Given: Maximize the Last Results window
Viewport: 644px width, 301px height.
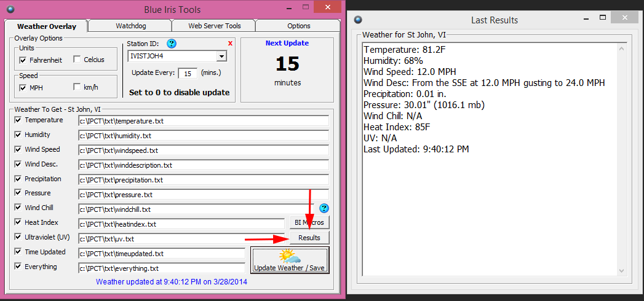Looking at the screenshot, I should [x=603, y=18].
